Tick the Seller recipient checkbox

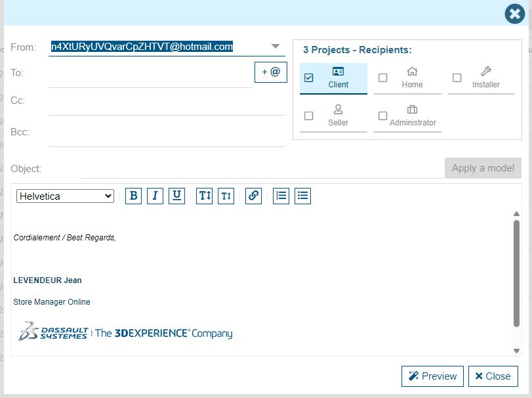tap(309, 116)
